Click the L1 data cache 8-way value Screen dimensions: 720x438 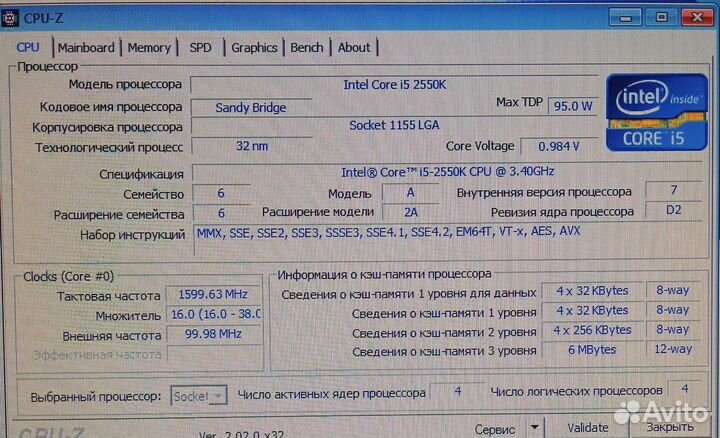point(672,290)
